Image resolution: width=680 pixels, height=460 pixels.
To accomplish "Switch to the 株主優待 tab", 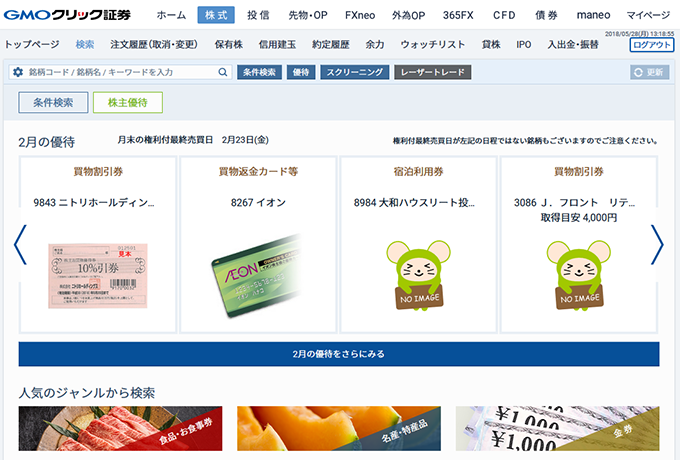I will click(x=127, y=103).
